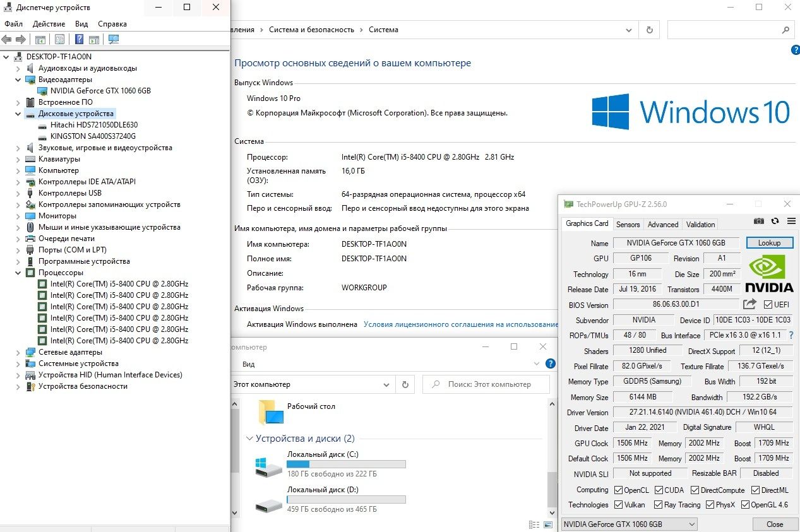Toggle the UEFI checkbox
This screenshot has height=532, width=800.
click(768, 305)
